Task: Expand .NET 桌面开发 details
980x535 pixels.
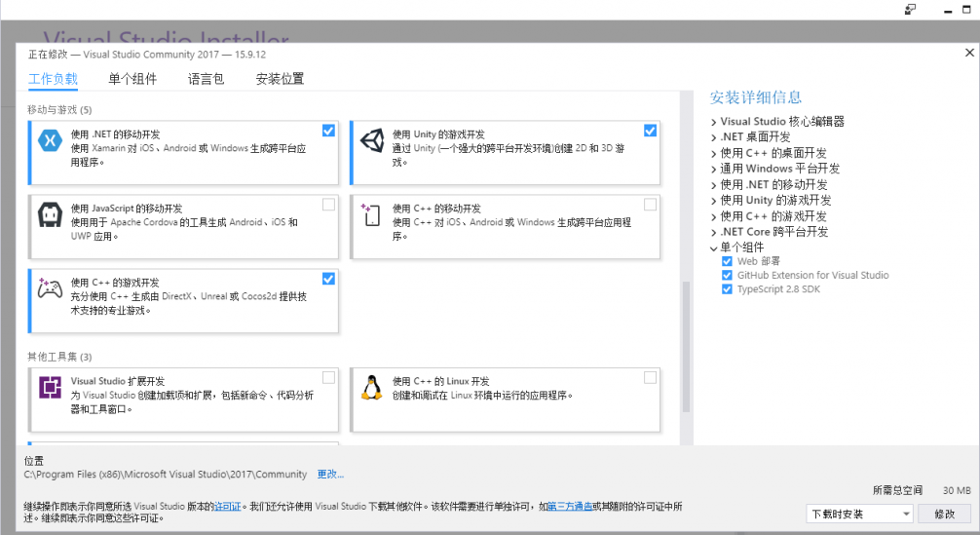Action: pos(714,137)
